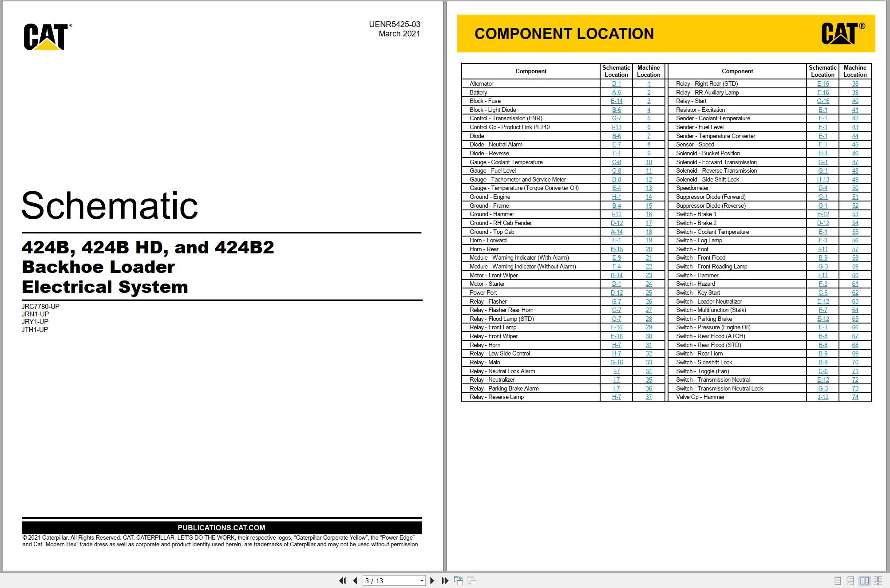Click the greyed next view icon
This screenshot has height=588, width=890.
point(472,580)
